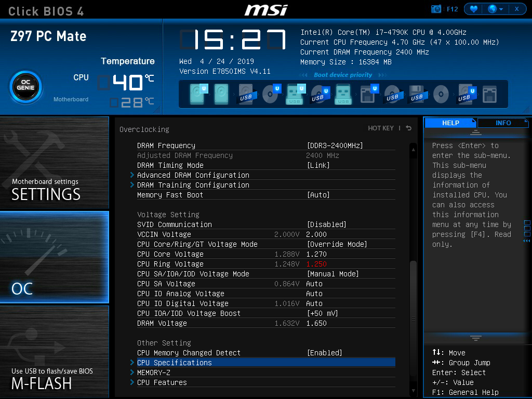Select the UEFI USB key boot device icon
Image resolution: width=532 pixels, height=399 pixels.
(x=296, y=94)
